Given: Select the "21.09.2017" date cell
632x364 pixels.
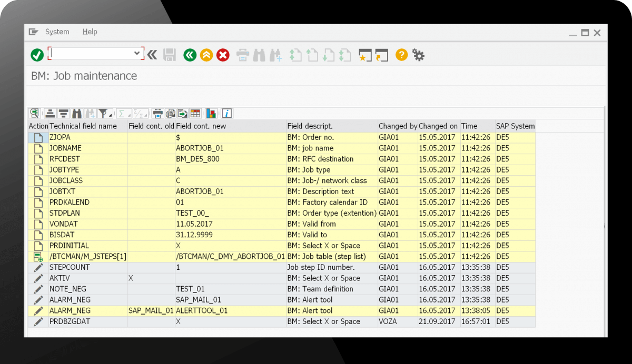Looking at the screenshot, I should point(439,321).
